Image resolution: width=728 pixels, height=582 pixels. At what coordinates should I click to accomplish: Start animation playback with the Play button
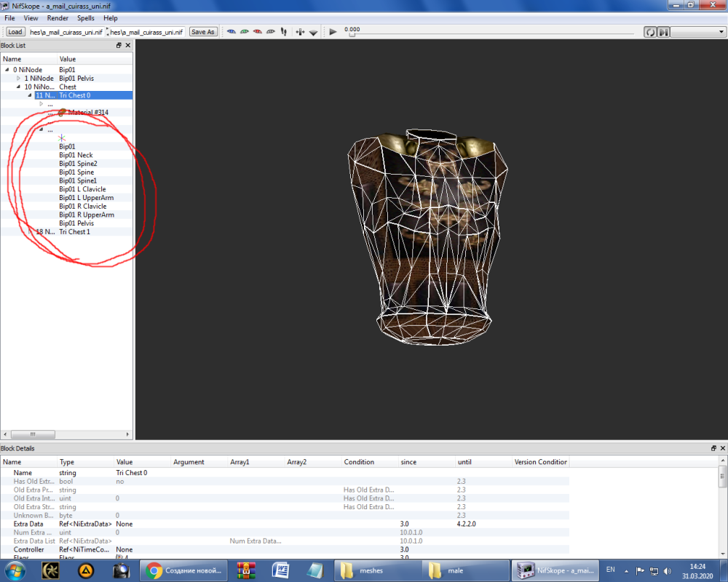(333, 31)
